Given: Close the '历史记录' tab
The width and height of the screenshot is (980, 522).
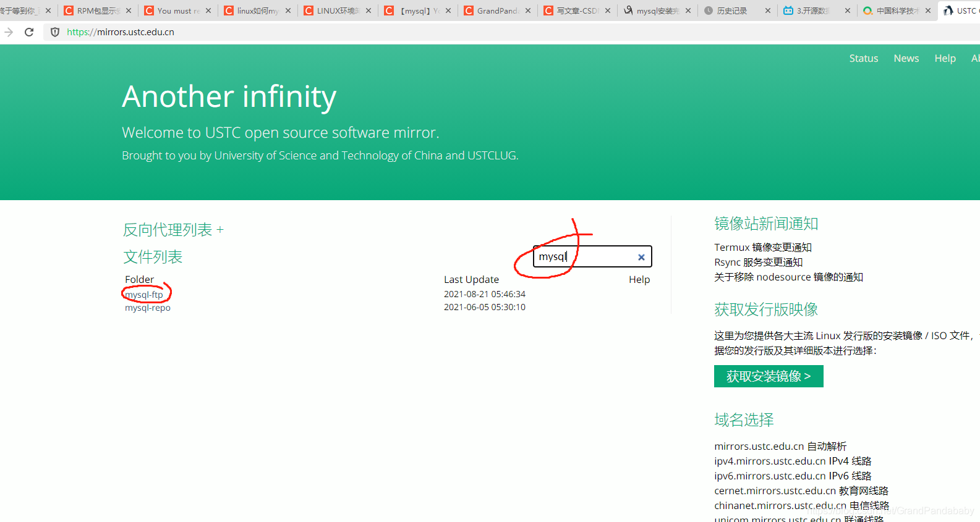Looking at the screenshot, I should point(768,11).
